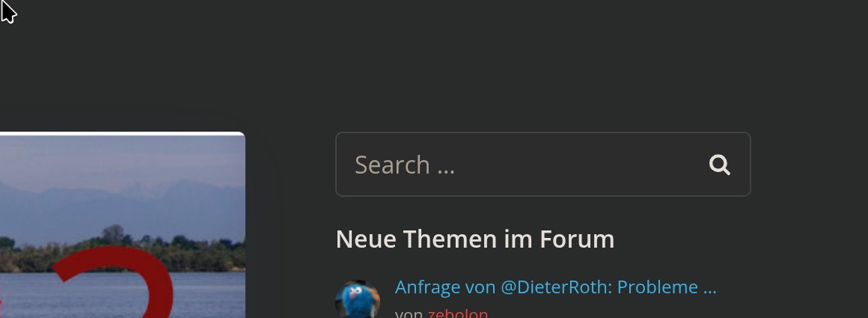The image size is (868, 318).
Task: Visit the zebolon user profile link
Action: pyautogui.click(x=458, y=313)
